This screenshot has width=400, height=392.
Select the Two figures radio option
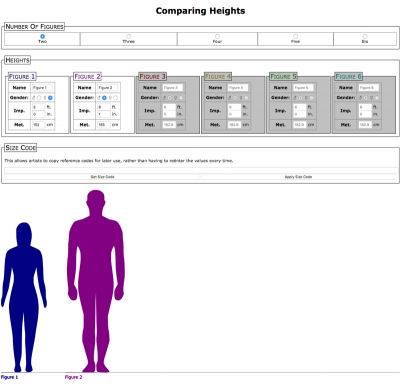(x=42, y=36)
